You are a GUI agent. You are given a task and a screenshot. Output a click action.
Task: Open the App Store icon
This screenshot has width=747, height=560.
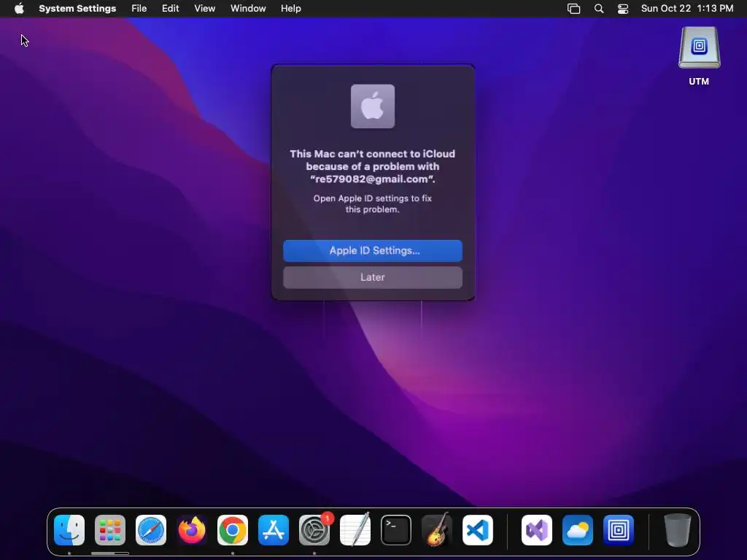coord(274,530)
